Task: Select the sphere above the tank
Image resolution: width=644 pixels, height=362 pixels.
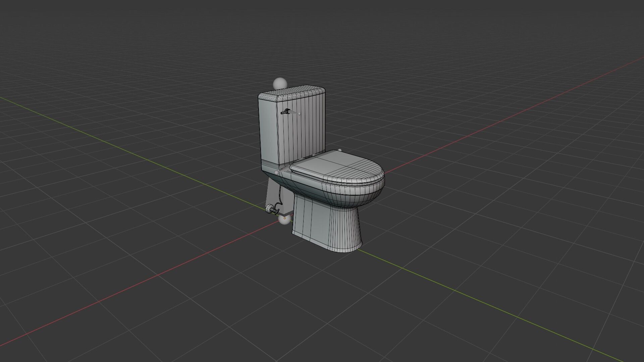Action: 280,83
